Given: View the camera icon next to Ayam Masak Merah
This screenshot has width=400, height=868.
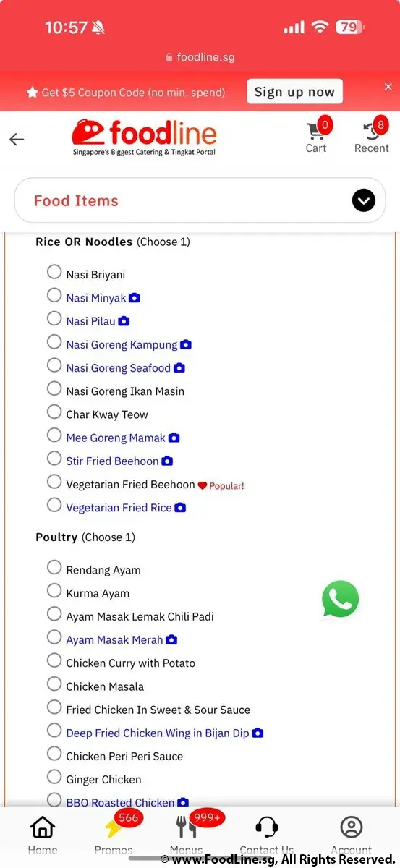Looking at the screenshot, I should click(x=171, y=640).
